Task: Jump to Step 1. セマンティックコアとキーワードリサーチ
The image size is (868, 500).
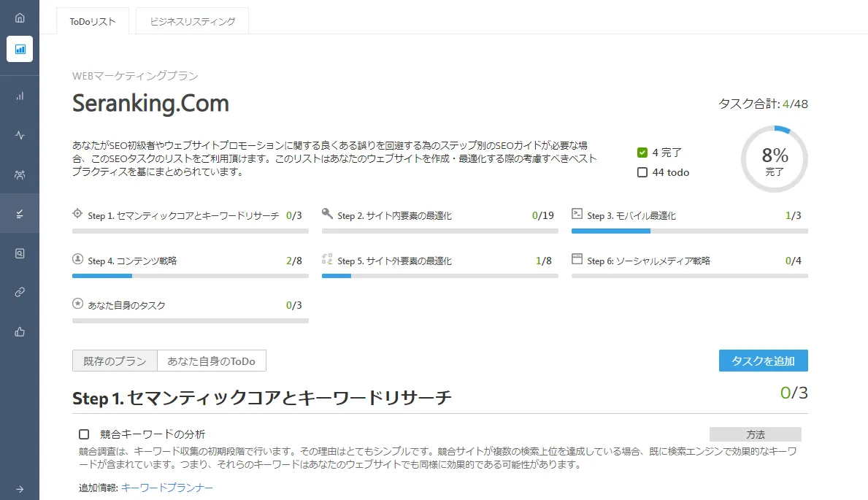Action: pos(183,216)
